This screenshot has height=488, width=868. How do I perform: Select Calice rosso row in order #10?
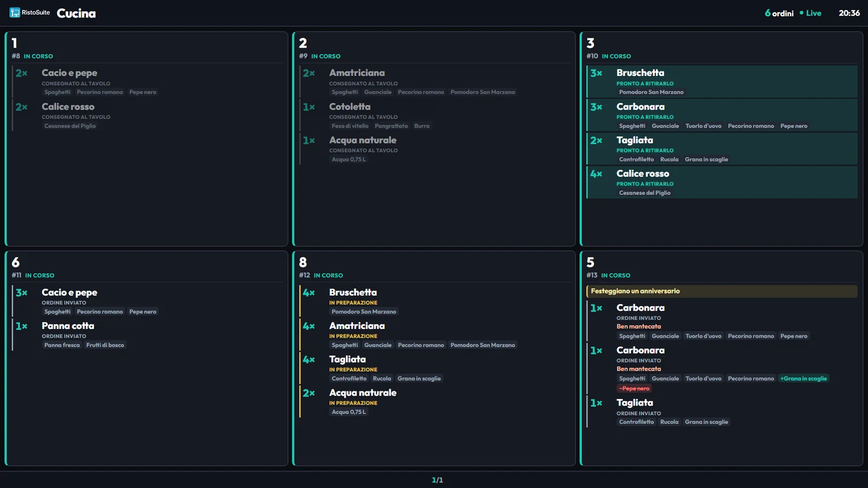722,182
